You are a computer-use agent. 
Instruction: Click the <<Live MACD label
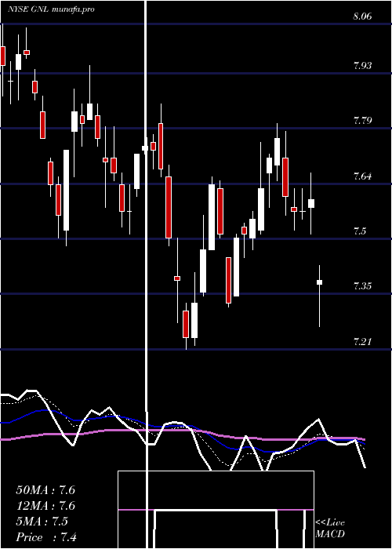tap(330, 529)
